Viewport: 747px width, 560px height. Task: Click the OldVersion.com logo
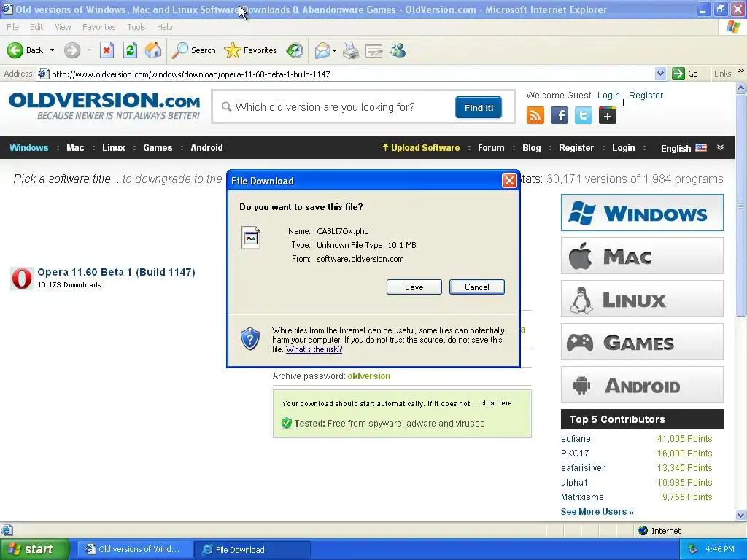pyautogui.click(x=105, y=106)
